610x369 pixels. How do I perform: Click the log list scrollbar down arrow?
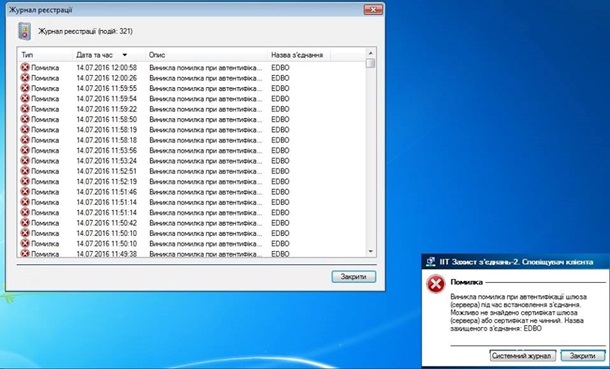click(x=370, y=252)
